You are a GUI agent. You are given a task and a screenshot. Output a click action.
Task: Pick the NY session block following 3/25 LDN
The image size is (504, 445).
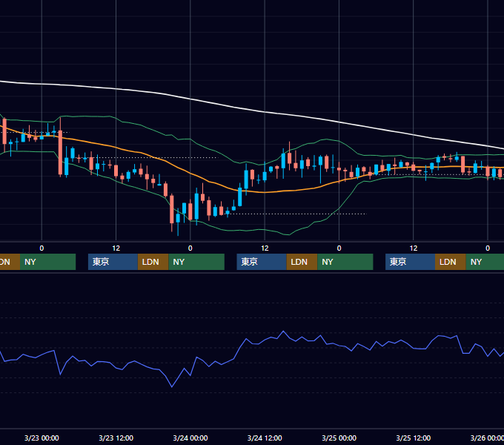click(x=485, y=262)
